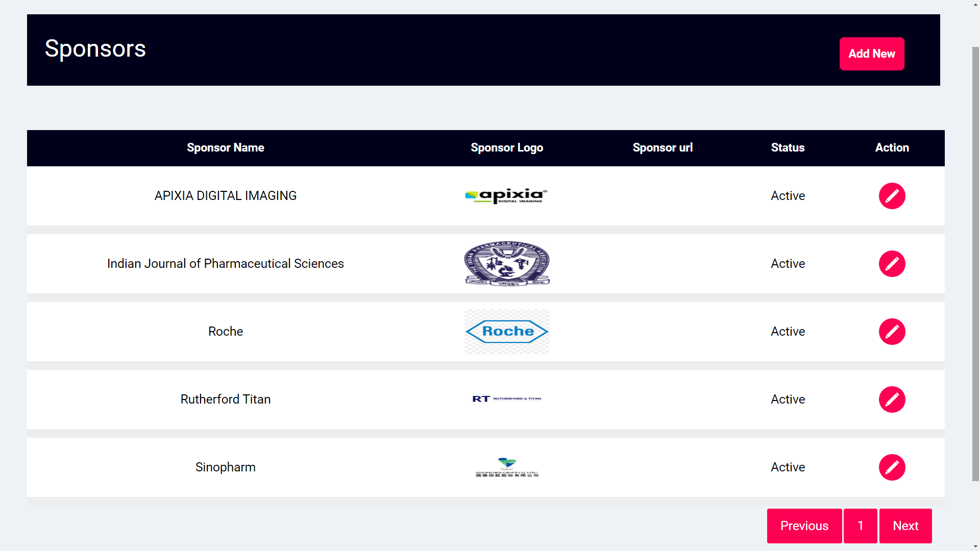980x551 pixels.
Task: Click the Sponsor url column header
Action: click(x=663, y=148)
